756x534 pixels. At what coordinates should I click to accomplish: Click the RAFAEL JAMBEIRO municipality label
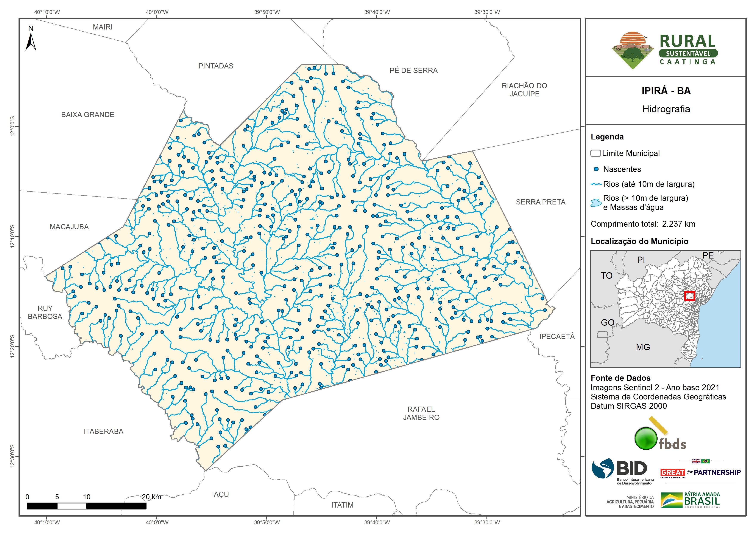[421, 413]
